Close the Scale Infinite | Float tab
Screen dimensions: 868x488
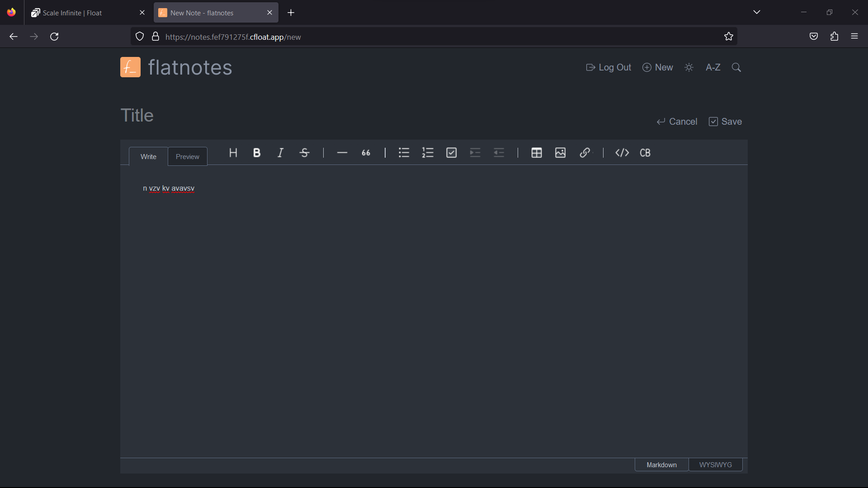click(x=142, y=13)
